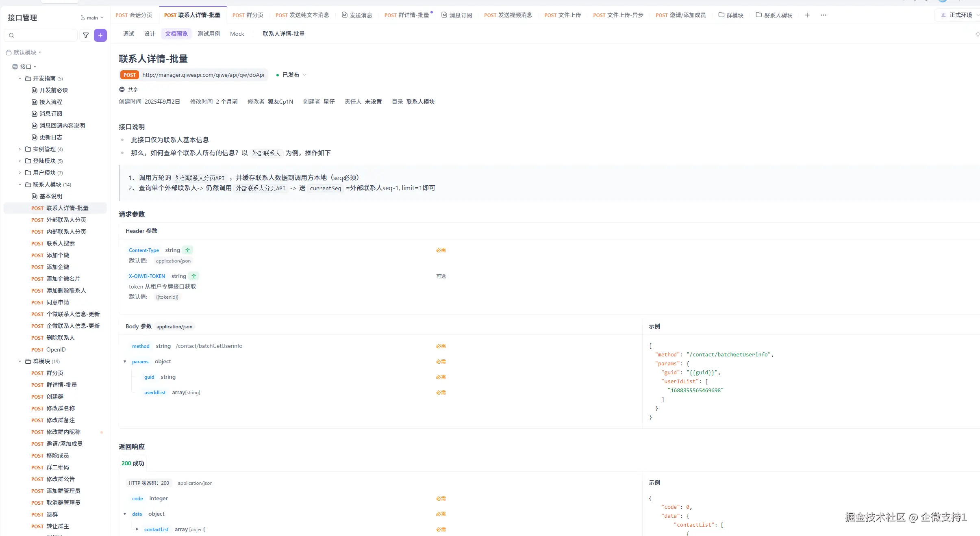This screenshot has height=536, width=980.
Task: Click the 开发前必读 markdown document icon
Action: point(35,90)
